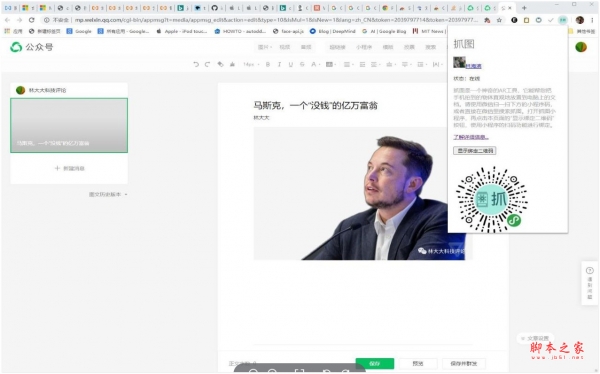600x374 pixels.
Task: Select the article cover card in sidebar
Action: (69, 125)
